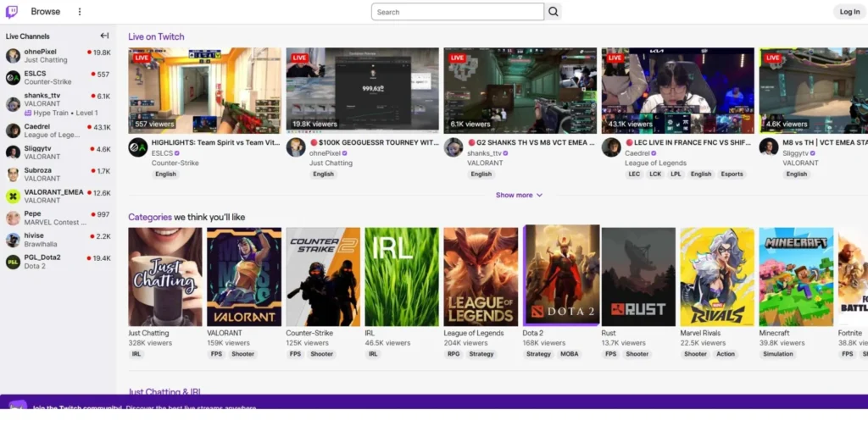Open Minecraft category cover
This screenshot has width=868, height=426.
(x=797, y=277)
